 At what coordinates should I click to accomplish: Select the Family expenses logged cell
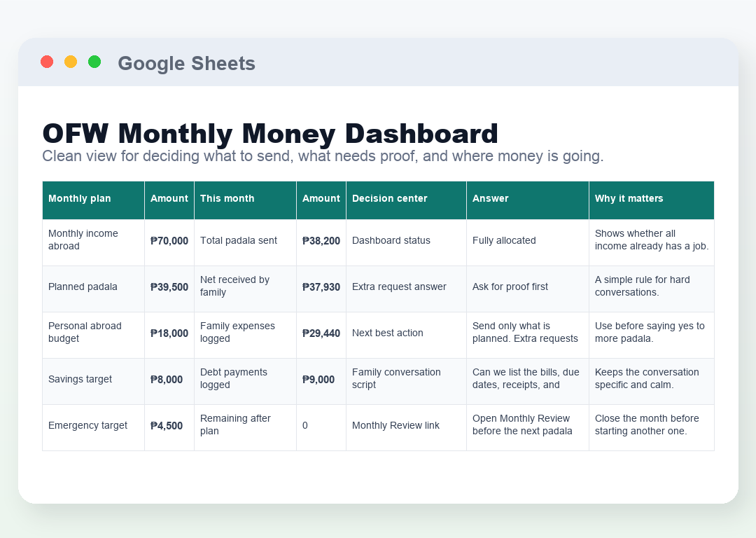[246, 336]
